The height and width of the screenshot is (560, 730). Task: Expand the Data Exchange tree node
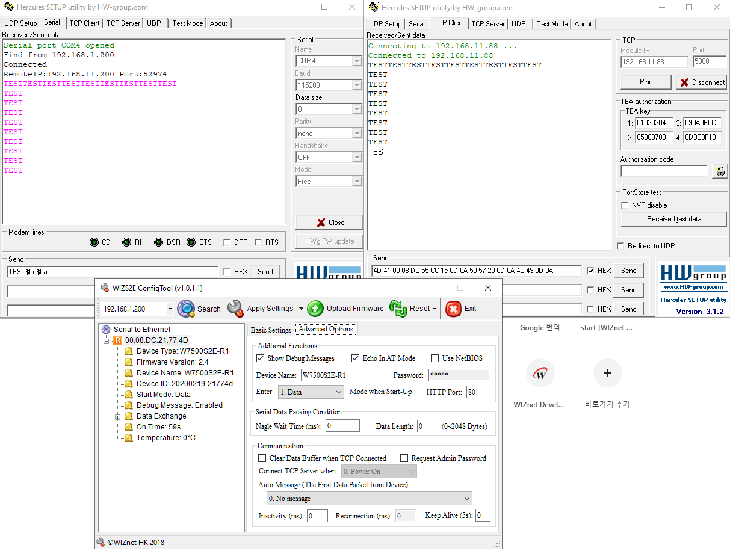coord(118,417)
